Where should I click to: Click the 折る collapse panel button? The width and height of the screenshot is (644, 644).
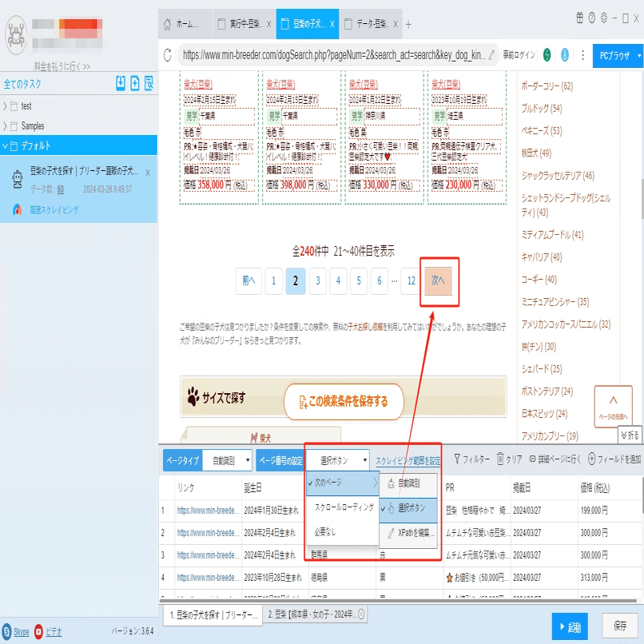click(x=630, y=435)
